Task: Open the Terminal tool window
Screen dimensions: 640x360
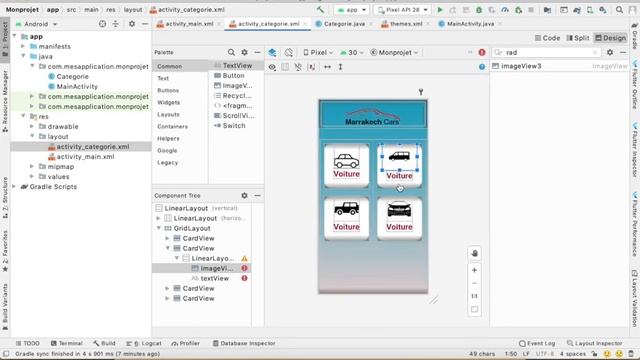Action: tap(67, 343)
